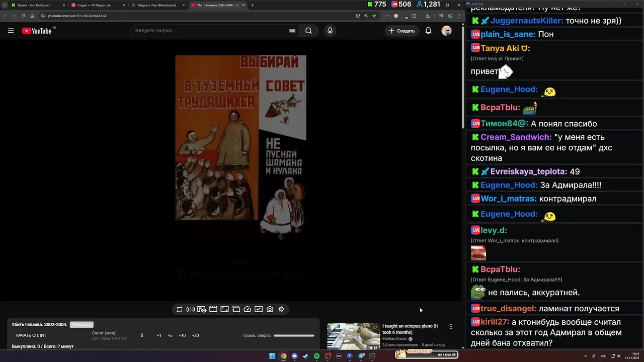Viewport: 644px width, 362px height.
Task: Click chat username Tanya Aki
Action: point(505,49)
